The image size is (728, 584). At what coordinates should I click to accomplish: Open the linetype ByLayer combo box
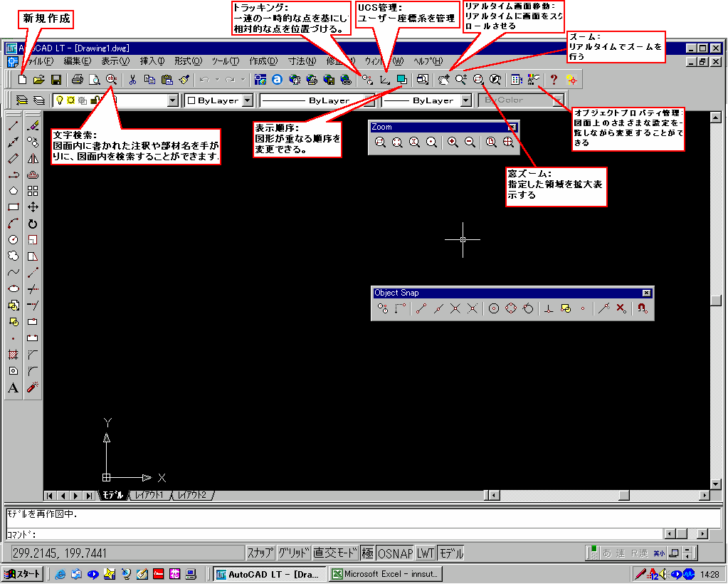(x=317, y=100)
